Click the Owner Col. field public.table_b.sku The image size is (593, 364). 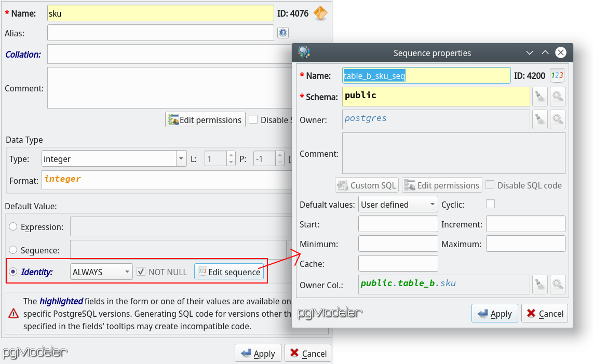(444, 285)
